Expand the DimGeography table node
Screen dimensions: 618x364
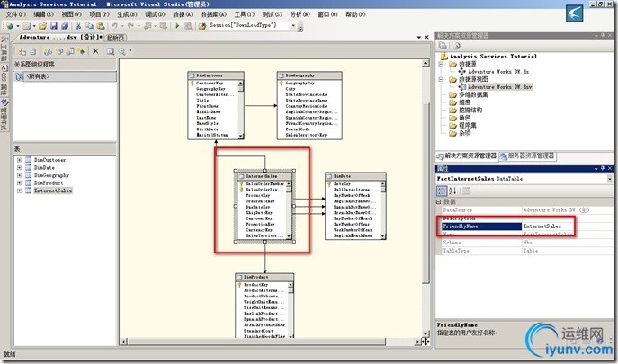[19, 175]
